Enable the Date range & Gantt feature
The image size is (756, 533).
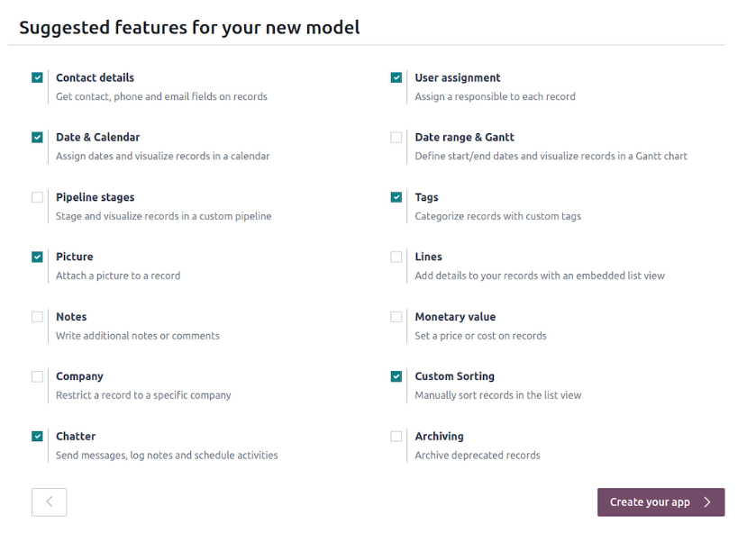396,137
